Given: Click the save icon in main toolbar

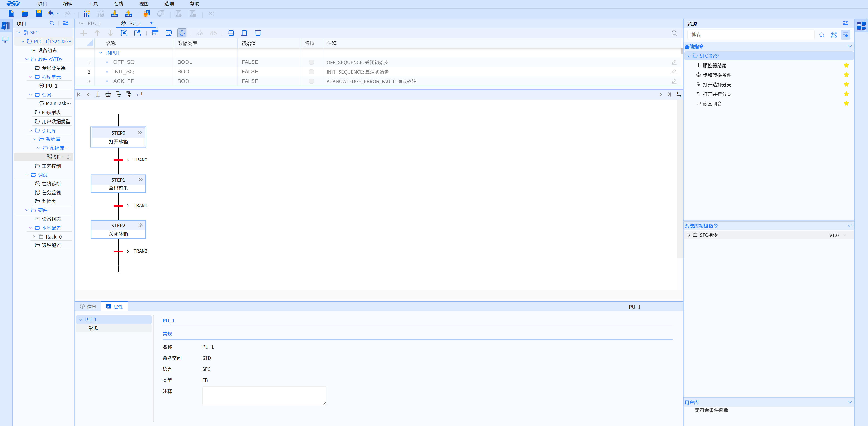Looking at the screenshot, I should point(39,14).
